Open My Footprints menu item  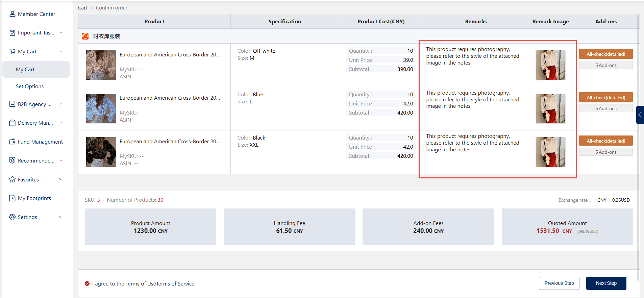pyautogui.click(x=34, y=198)
